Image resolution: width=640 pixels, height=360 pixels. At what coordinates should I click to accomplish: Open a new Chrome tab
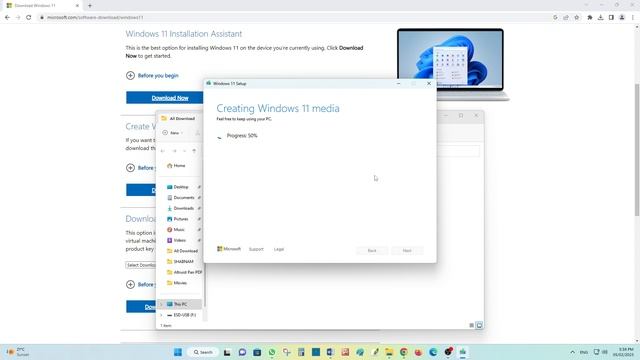coord(90,6)
